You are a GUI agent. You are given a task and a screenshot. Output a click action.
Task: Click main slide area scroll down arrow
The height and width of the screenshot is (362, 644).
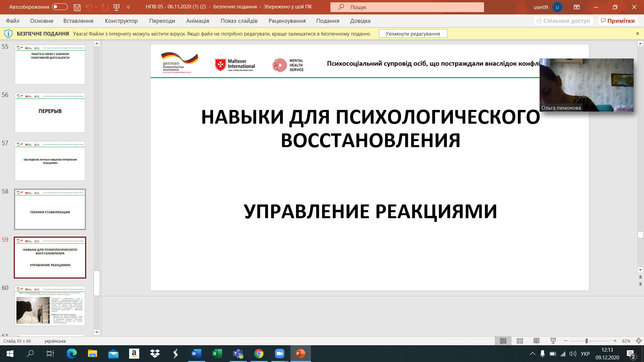pyautogui.click(x=640, y=270)
